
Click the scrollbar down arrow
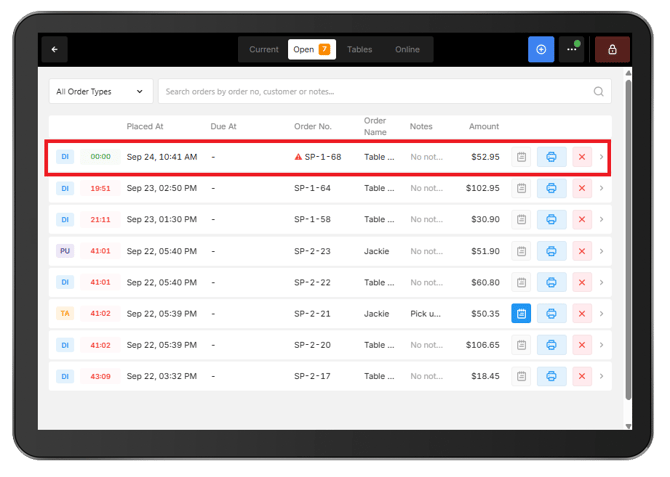628,426
